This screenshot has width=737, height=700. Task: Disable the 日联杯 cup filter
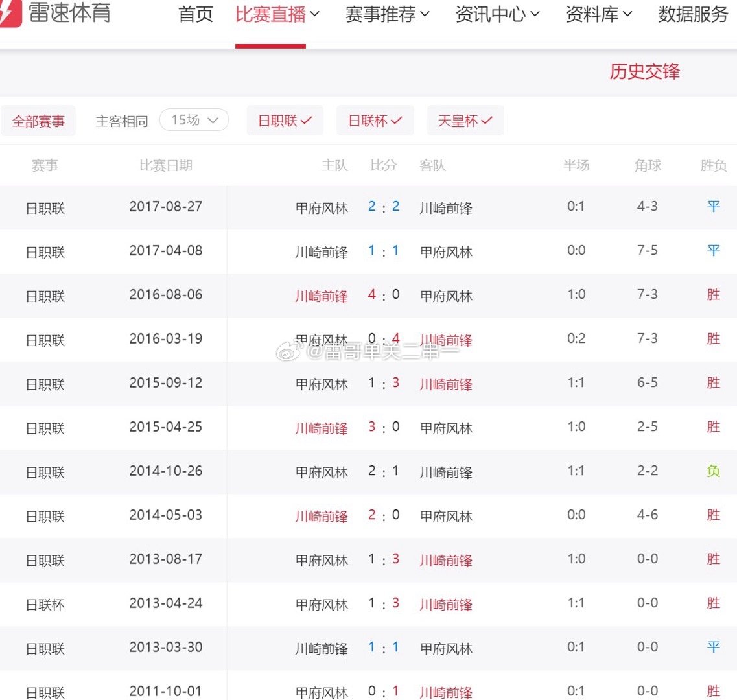click(x=375, y=120)
